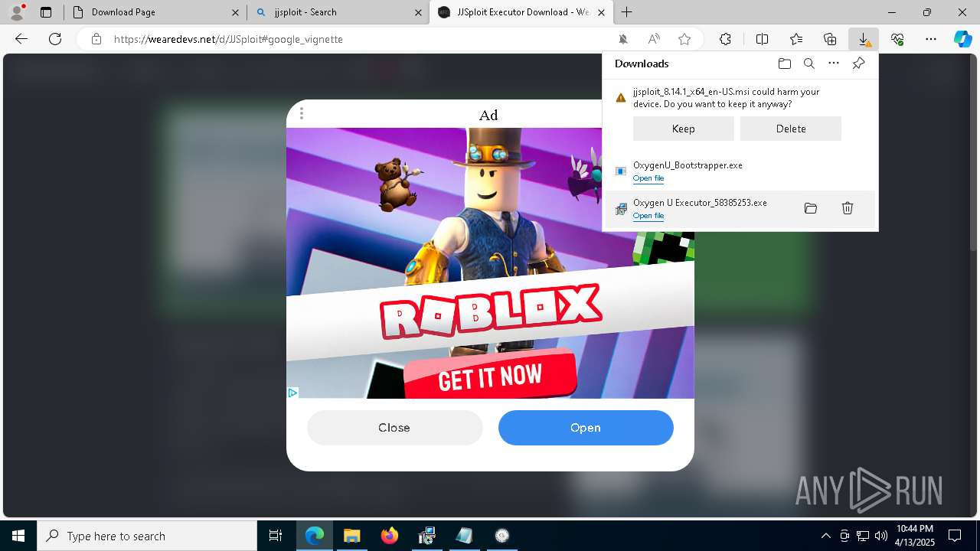Screen dimensions: 980x551
Task: Open file link under Oxygen U Executor
Action: [x=648, y=216]
